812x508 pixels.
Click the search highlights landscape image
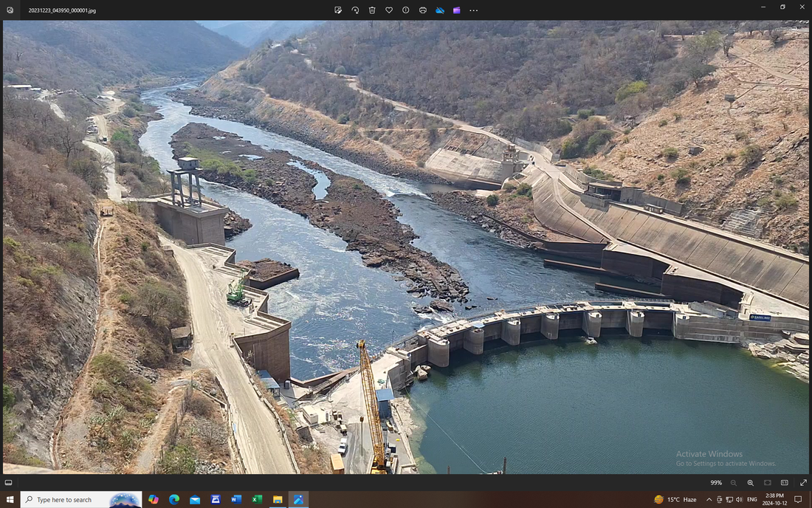(125, 500)
